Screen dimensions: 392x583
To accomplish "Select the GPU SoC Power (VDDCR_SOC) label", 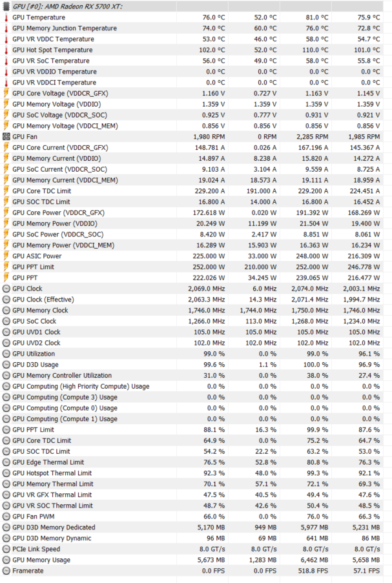I will [57, 234].
